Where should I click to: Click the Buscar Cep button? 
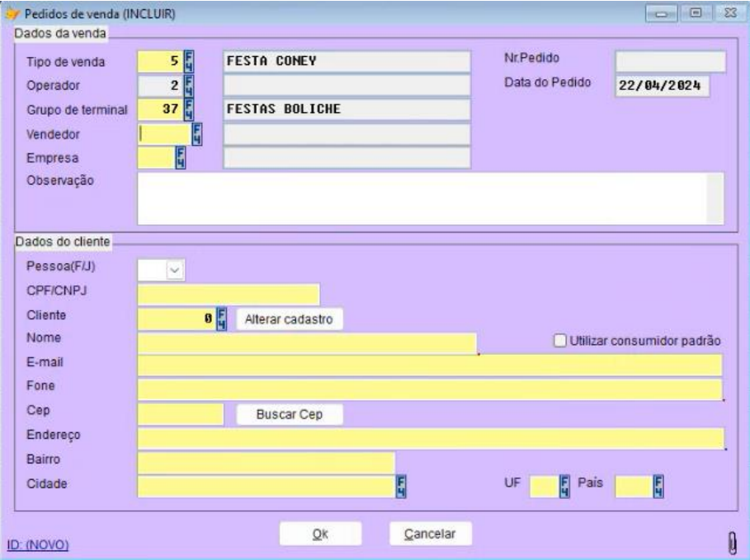[x=289, y=414]
